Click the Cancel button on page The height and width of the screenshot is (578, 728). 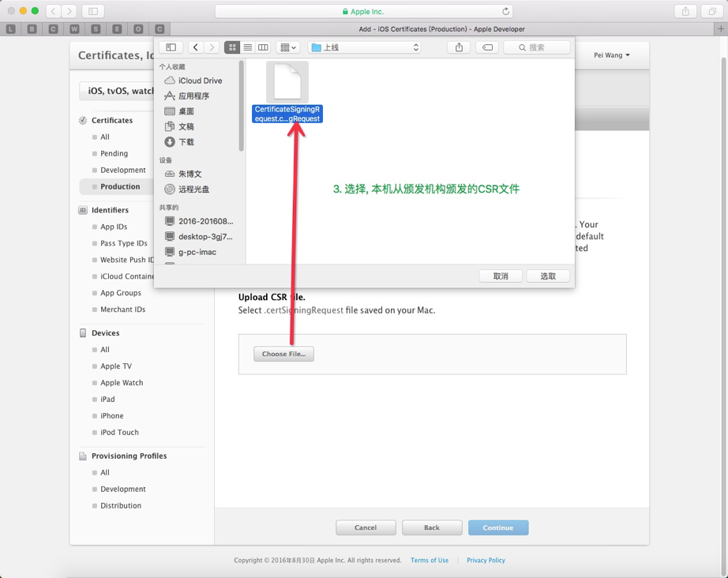click(x=366, y=528)
